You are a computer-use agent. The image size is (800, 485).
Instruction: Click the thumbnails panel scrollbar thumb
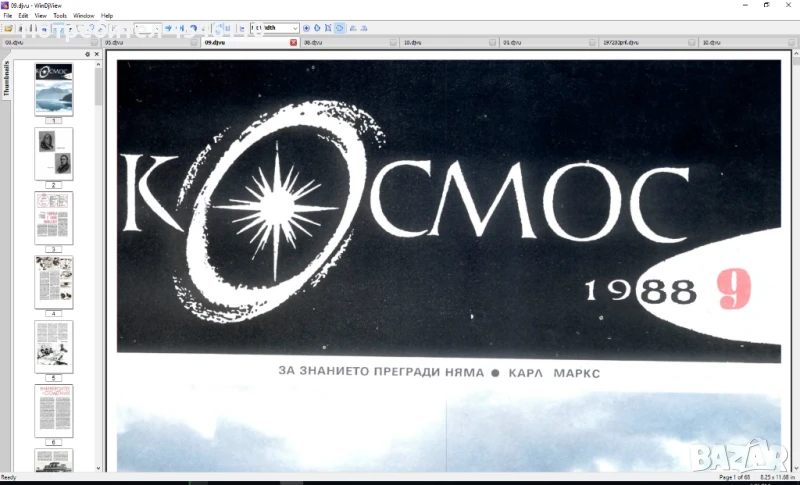click(x=98, y=87)
